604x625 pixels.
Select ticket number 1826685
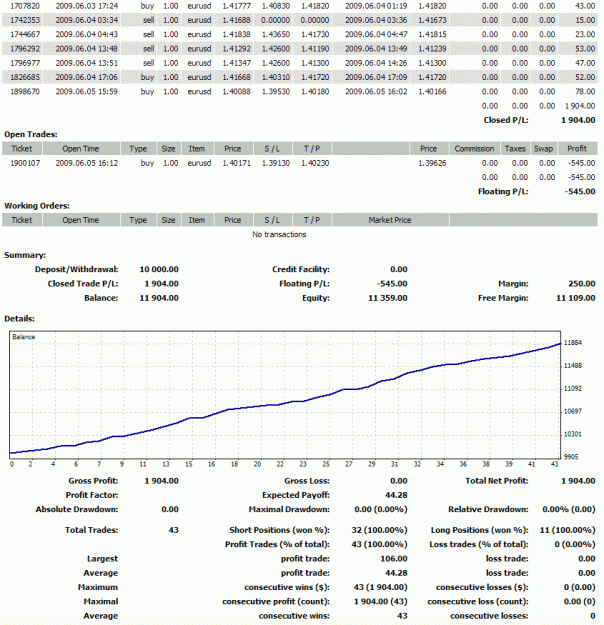[x=25, y=77]
